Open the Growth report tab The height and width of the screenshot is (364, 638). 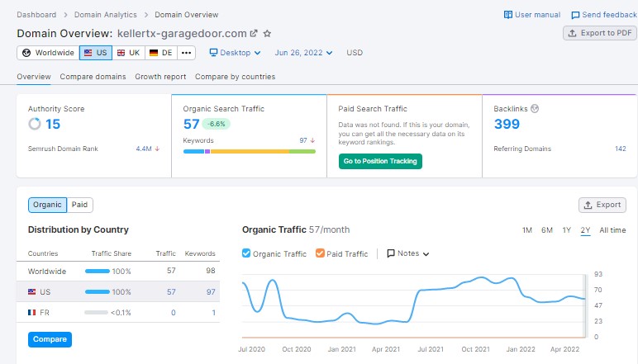(160, 77)
